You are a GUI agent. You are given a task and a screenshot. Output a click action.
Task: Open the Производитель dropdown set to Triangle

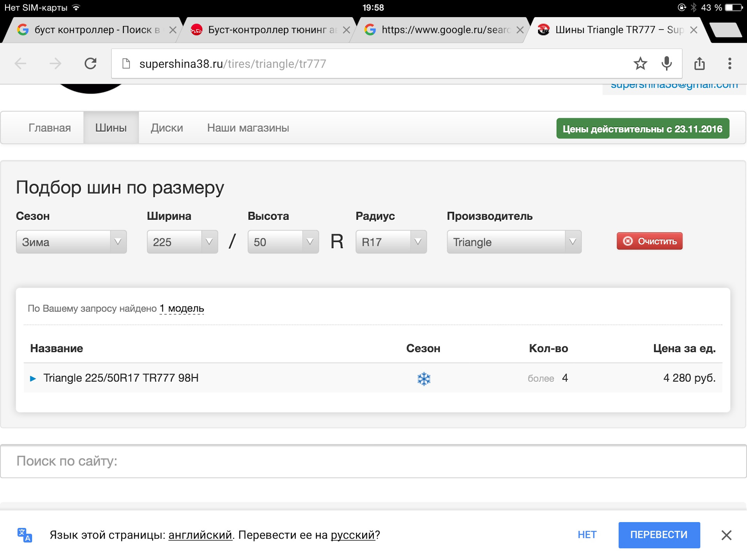[x=514, y=242]
